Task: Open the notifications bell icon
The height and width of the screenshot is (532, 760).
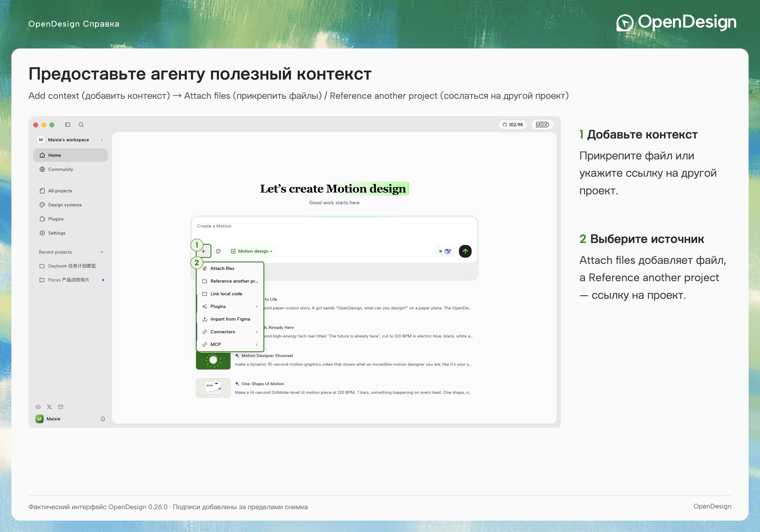Action: click(x=103, y=419)
